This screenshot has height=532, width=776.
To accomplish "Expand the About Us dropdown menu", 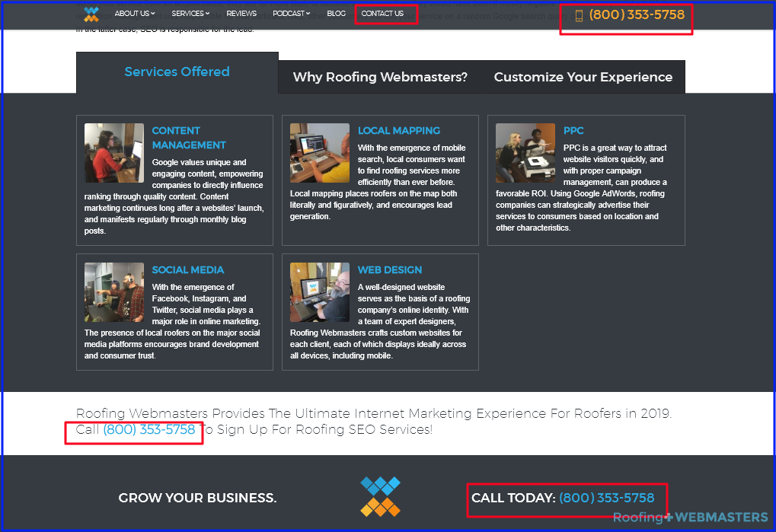I will click(x=135, y=14).
